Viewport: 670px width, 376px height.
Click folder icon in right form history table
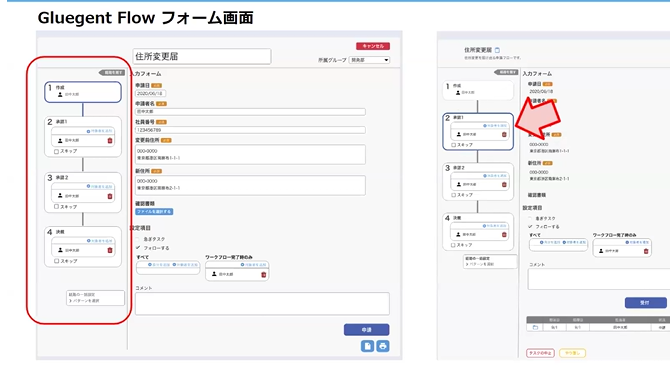coord(535,327)
